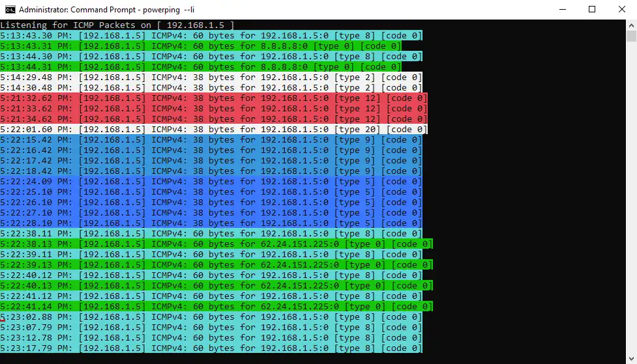This screenshot has height=364, width=637.
Task: Select the type 5 row at 5:22:25.10 PM
Action: coord(211,192)
